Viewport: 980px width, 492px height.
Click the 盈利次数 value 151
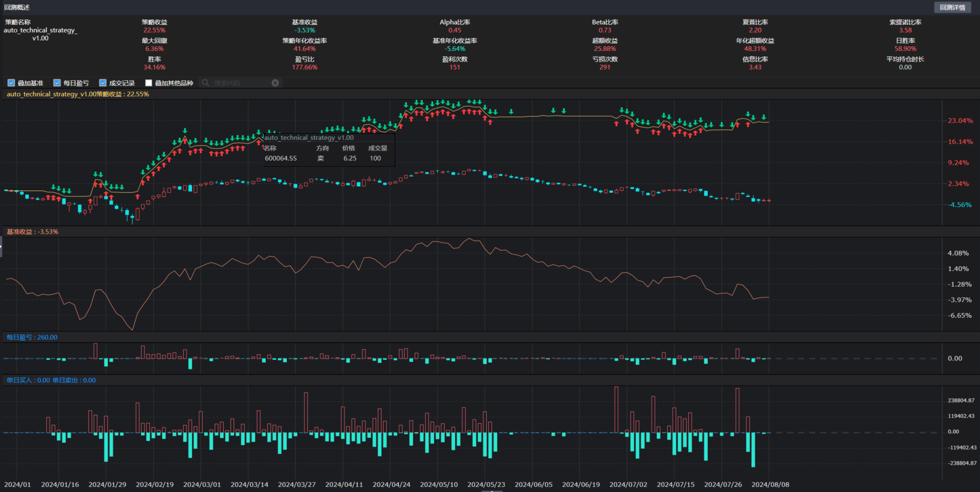(455, 67)
